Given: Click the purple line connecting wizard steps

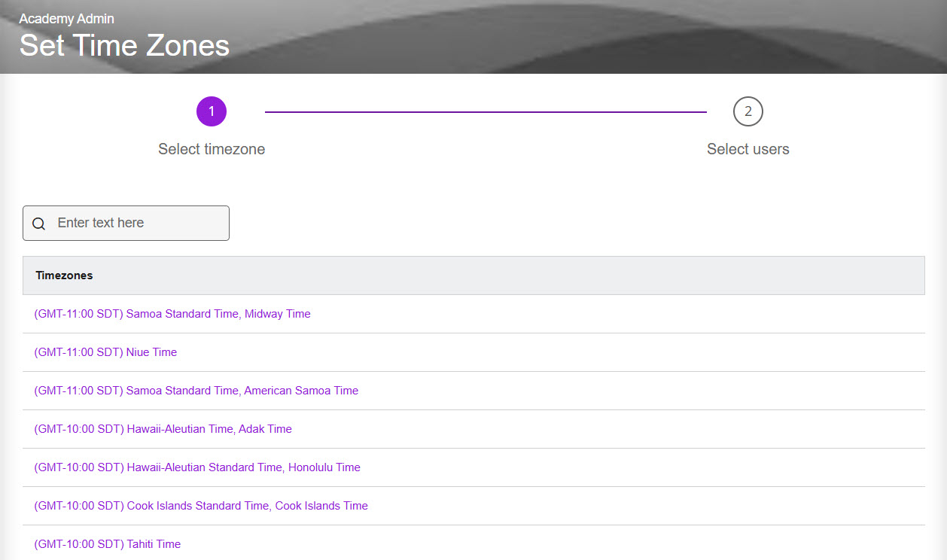Looking at the screenshot, I should pos(486,112).
